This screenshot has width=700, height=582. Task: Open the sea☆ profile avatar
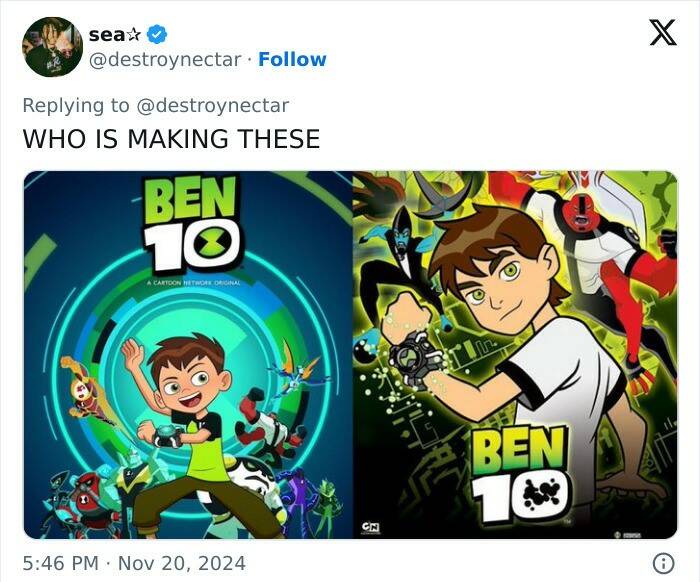coord(52,46)
